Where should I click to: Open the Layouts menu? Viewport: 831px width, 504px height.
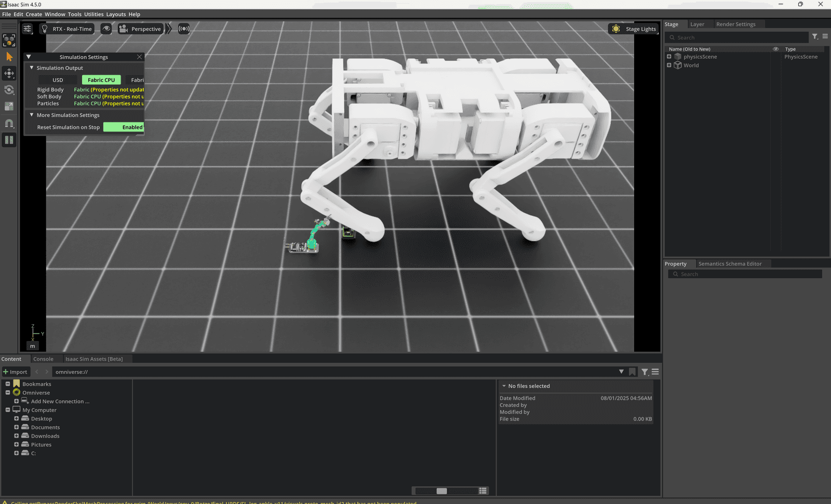pyautogui.click(x=116, y=15)
